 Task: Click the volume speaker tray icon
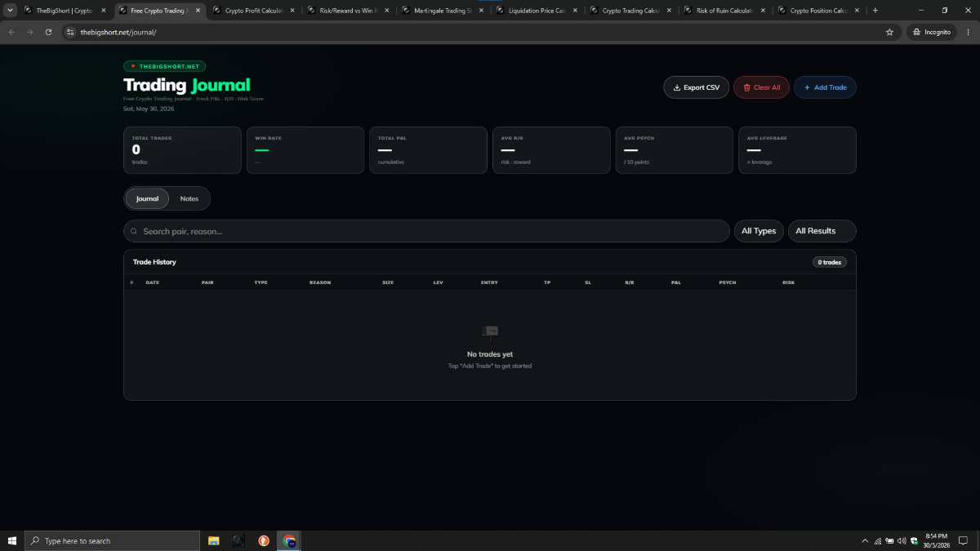902,540
